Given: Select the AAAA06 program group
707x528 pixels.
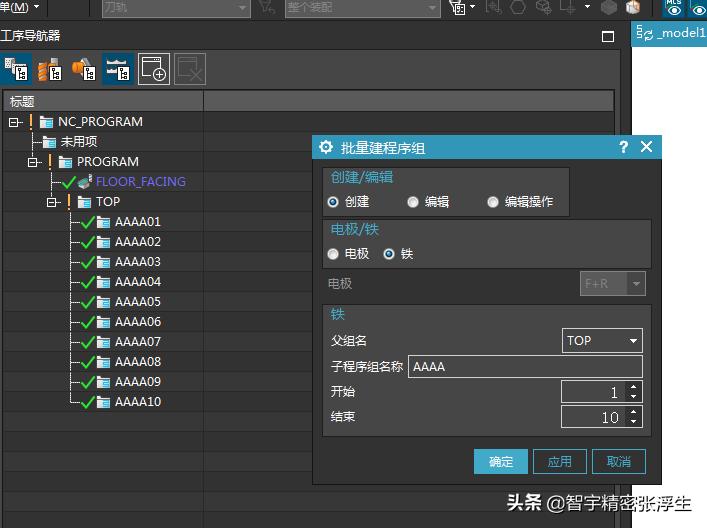Looking at the screenshot, I should click(x=138, y=322).
